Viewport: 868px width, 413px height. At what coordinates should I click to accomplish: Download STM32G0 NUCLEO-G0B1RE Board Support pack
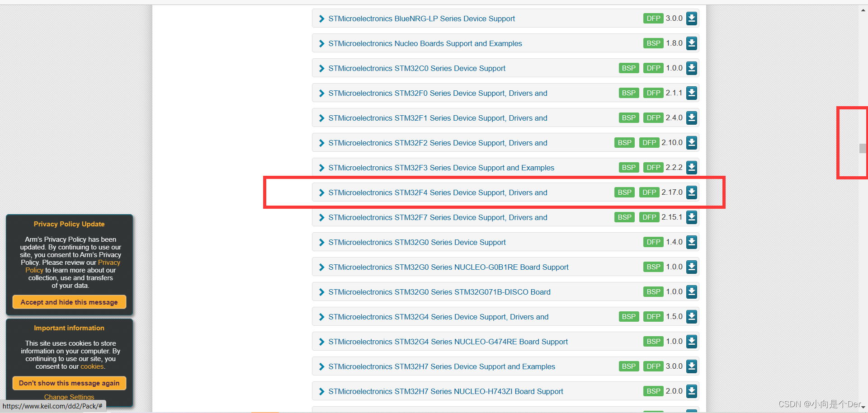(x=691, y=267)
